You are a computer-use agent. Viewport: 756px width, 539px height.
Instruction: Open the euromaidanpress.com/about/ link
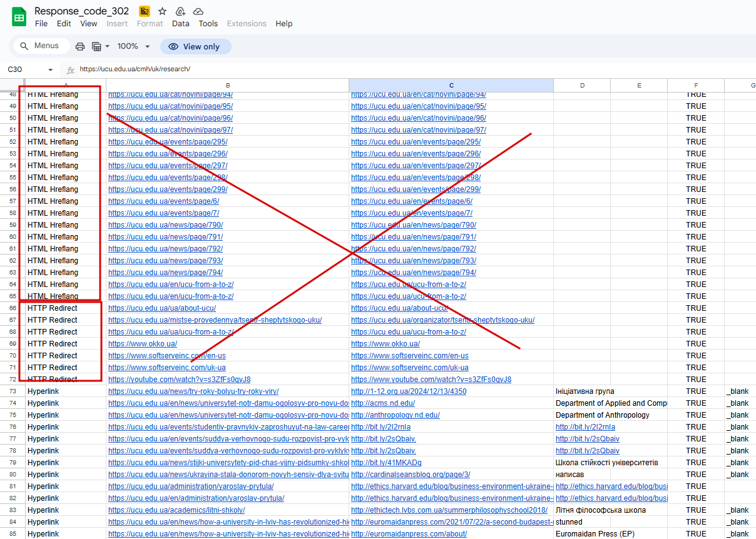(x=409, y=534)
